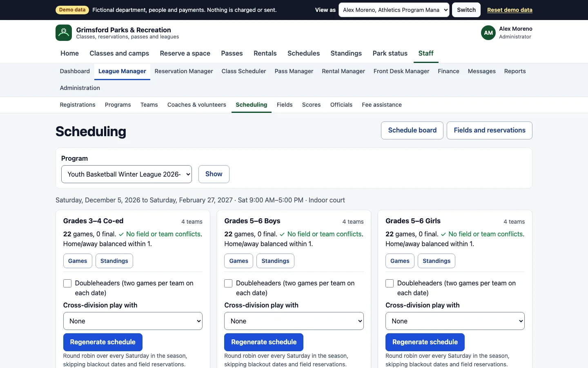Open Classes and camps menu
The height and width of the screenshot is (368, 588).
click(x=119, y=54)
